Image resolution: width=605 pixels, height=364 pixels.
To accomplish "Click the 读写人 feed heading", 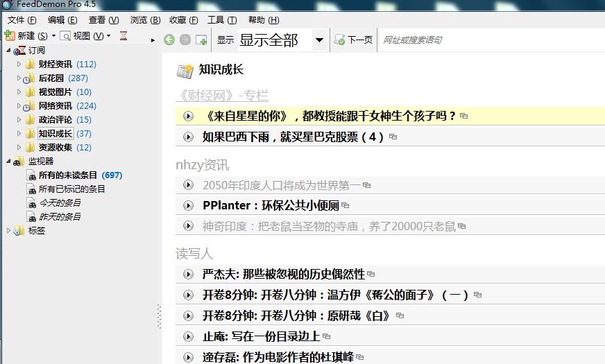I will pos(194,253).
